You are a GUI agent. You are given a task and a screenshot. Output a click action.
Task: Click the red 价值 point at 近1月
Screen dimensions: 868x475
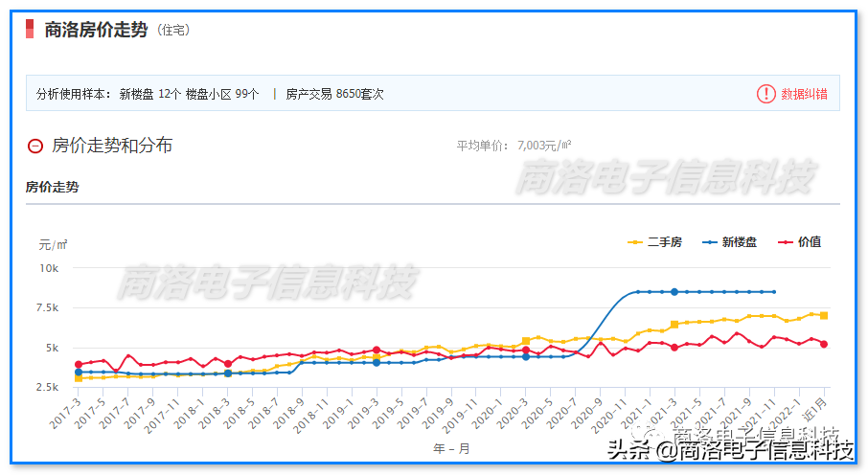[x=824, y=345]
